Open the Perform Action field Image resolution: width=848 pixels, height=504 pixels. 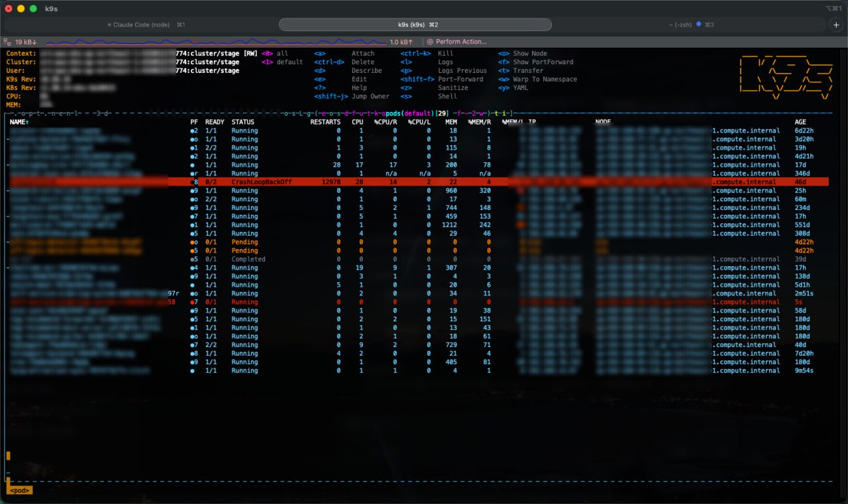pos(460,42)
